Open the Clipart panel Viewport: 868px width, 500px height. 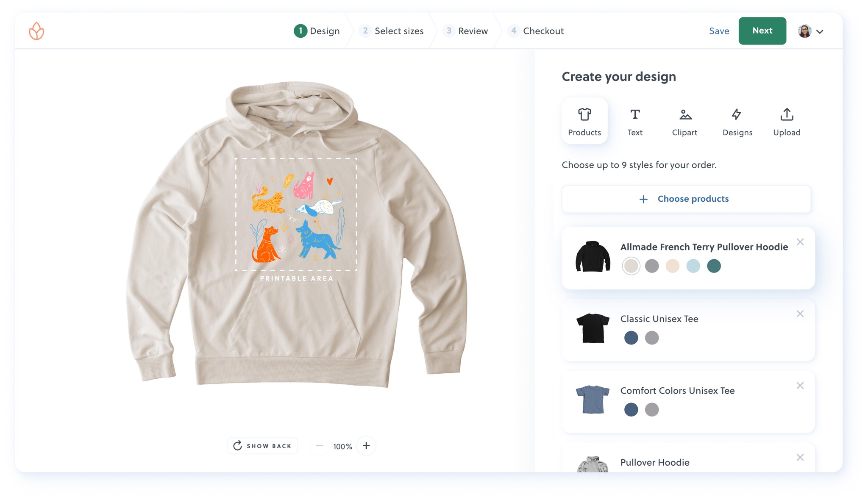click(x=684, y=121)
